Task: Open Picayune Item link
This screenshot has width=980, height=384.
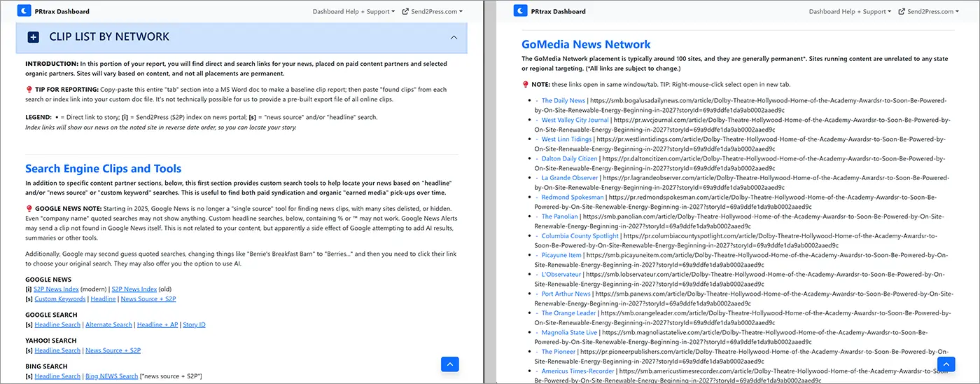Action: point(561,255)
